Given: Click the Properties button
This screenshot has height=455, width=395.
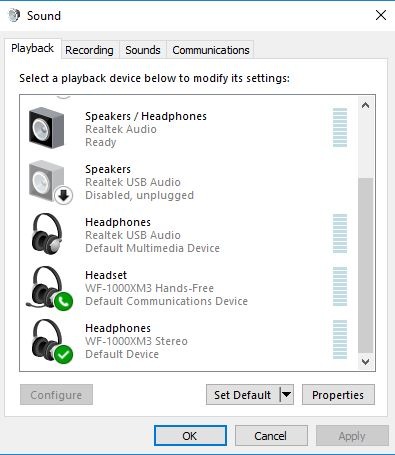Looking at the screenshot, I should point(338,395).
